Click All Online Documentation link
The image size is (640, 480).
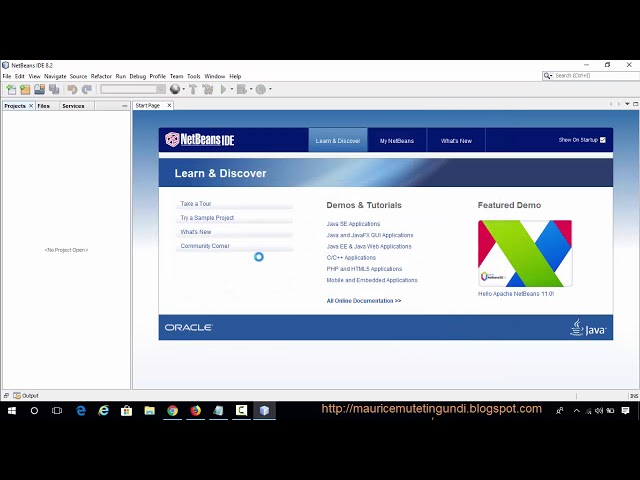[364, 301]
